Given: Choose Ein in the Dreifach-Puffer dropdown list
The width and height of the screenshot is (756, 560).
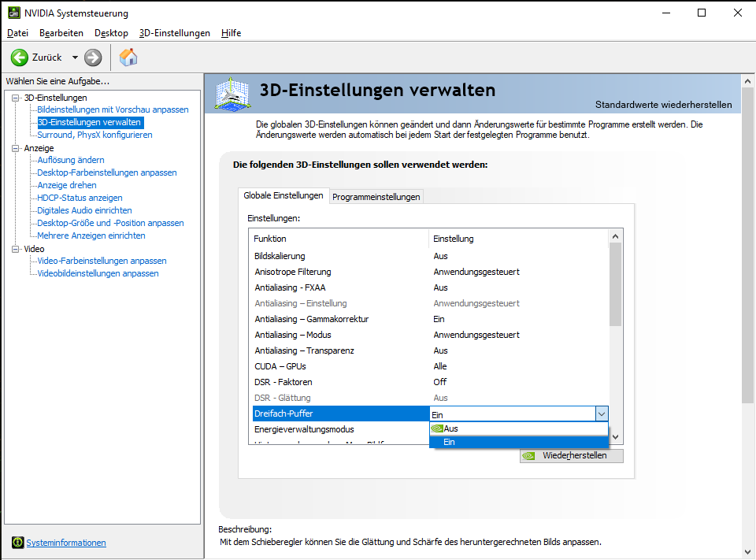Looking at the screenshot, I should click(x=449, y=443).
